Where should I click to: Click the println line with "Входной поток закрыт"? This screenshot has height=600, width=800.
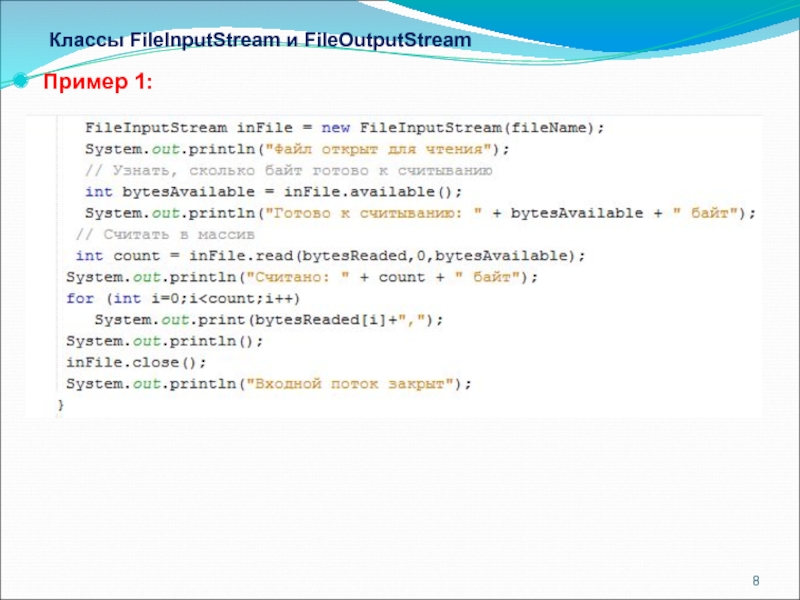click(269, 384)
